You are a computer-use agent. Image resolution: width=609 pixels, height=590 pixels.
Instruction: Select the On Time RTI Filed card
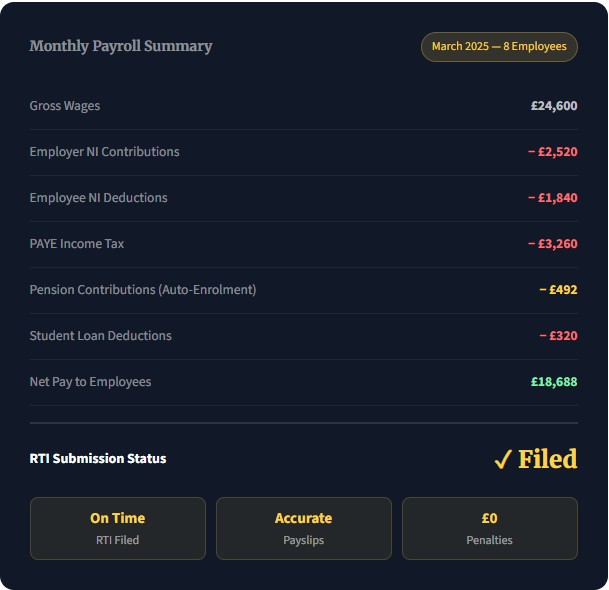pos(118,528)
